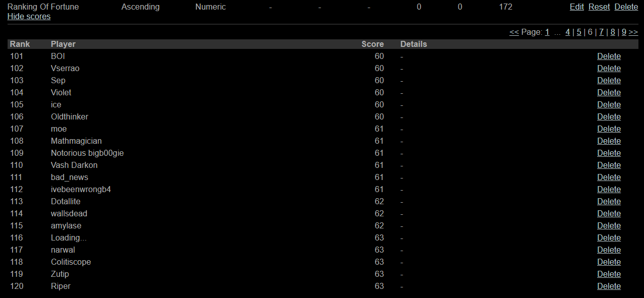Remove Oldthinker's score entry
This screenshot has height=298, width=644.
click(x=609, y=117)
